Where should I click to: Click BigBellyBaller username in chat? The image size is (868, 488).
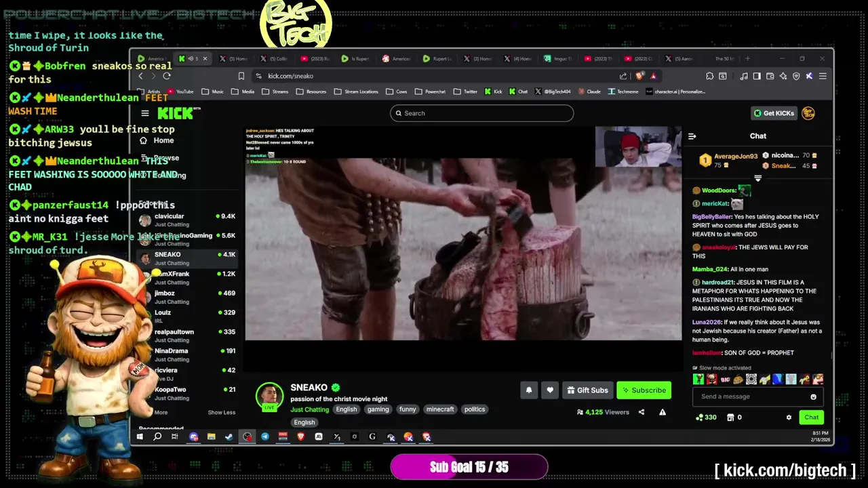711,217
